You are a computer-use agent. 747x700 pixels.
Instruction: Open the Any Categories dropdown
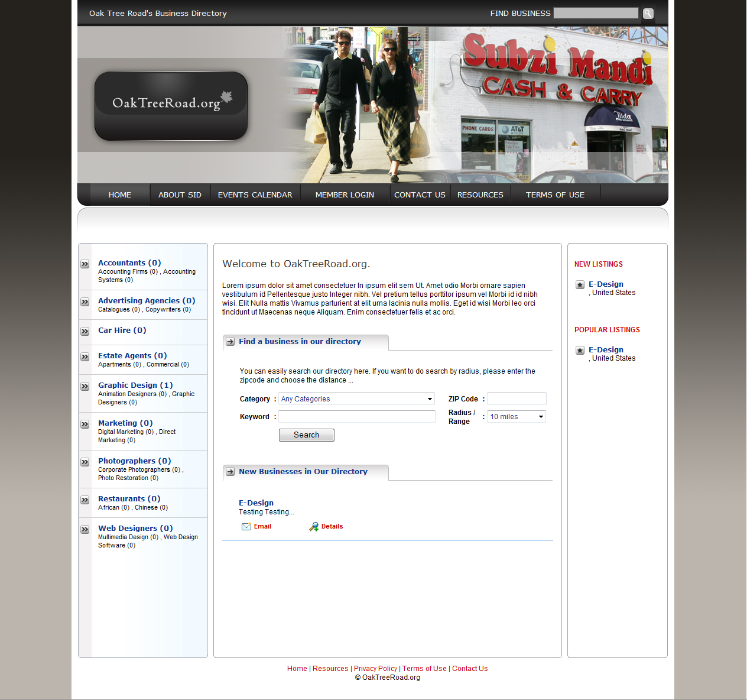click(x=356, y=399)
